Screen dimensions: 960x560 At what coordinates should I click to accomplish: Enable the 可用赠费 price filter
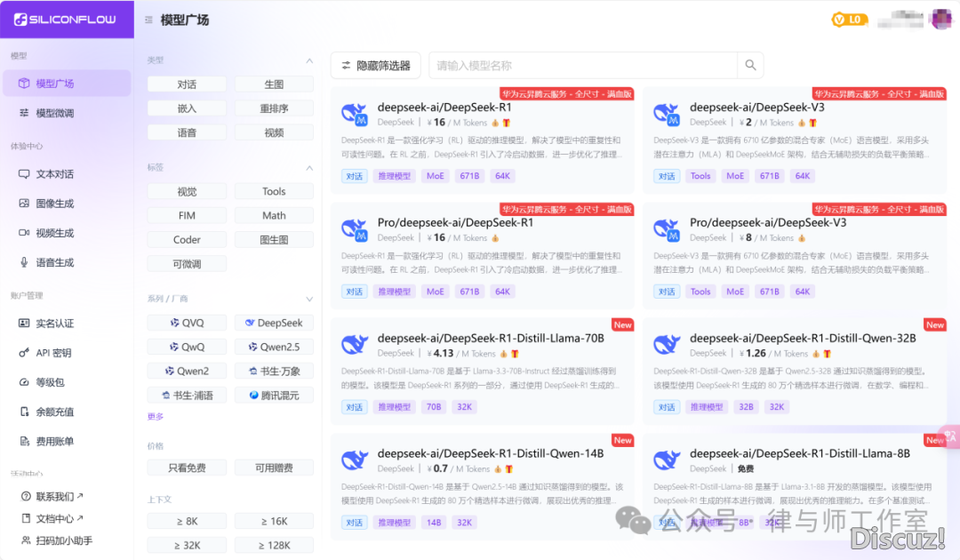274,468
